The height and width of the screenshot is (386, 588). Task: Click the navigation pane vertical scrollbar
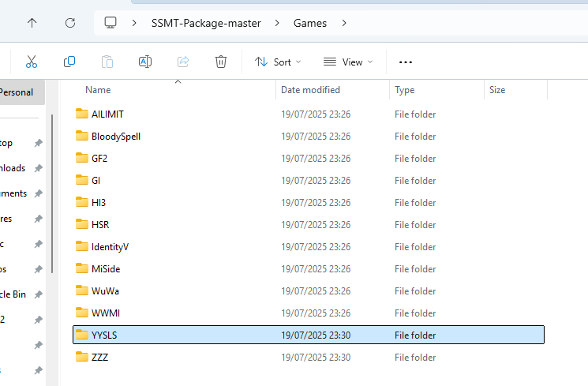point(52,194)
